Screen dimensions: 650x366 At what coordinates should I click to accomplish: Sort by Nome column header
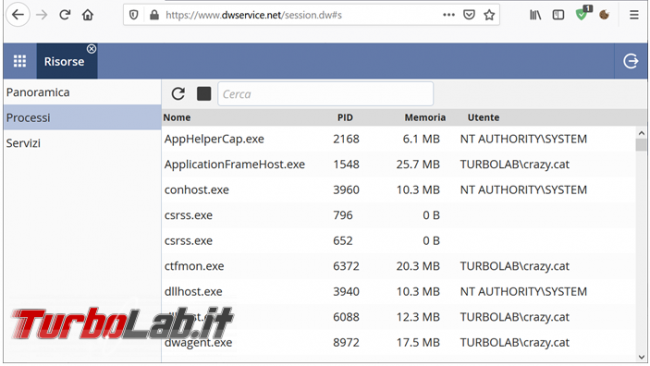177,117
